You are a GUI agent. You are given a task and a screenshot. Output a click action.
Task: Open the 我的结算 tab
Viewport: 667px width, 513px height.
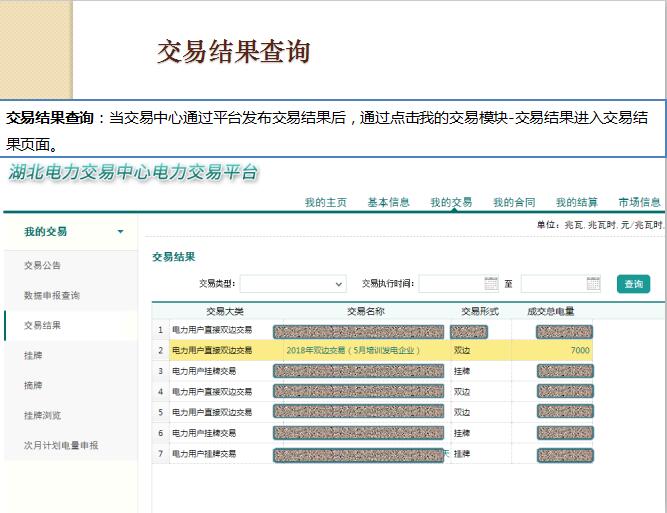tap(577, 202)
